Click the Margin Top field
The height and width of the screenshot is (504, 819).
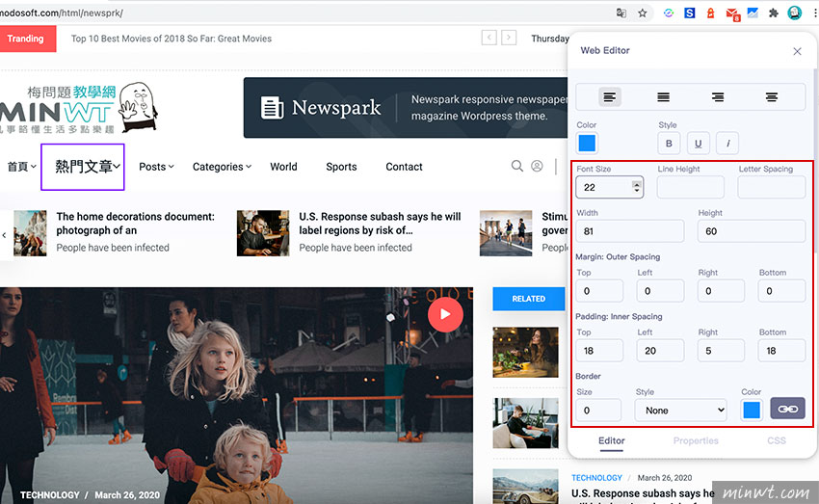click(599, 291)
